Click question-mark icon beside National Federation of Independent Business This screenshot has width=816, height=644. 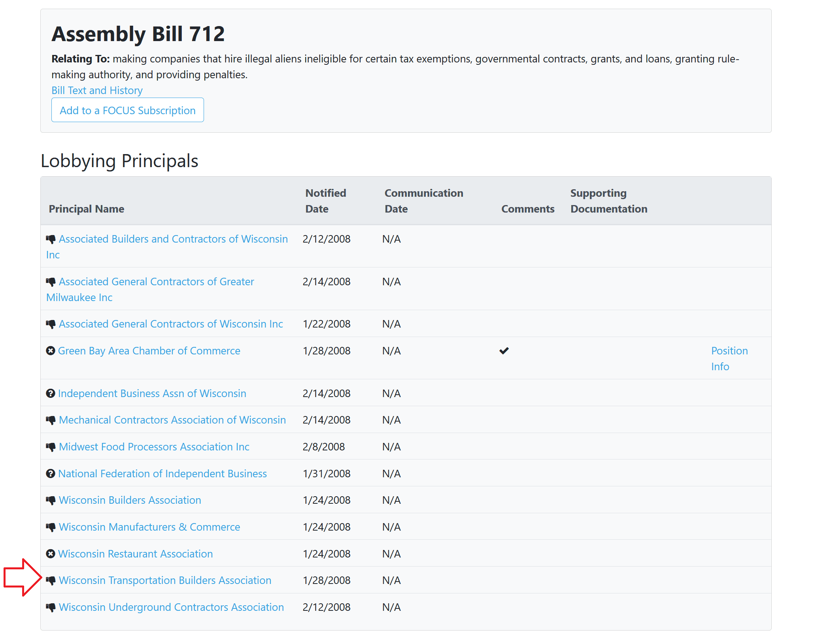pos(51,474)
